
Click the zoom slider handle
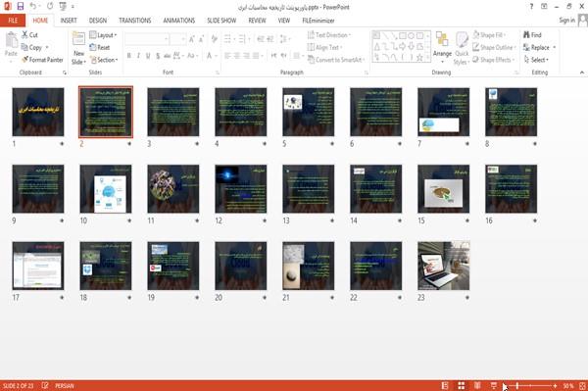(517, 385)
